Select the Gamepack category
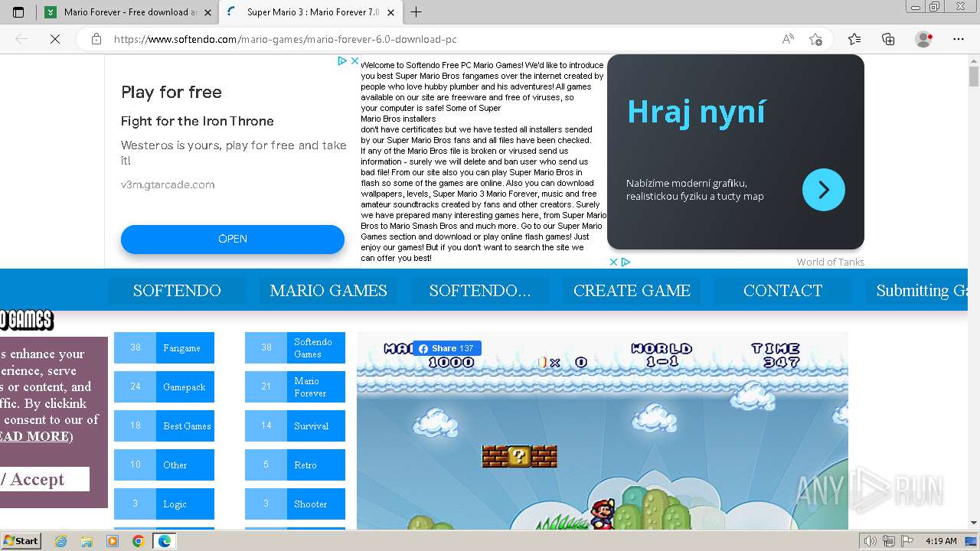Viewport: 980px width, 551px height. (164, 386)
